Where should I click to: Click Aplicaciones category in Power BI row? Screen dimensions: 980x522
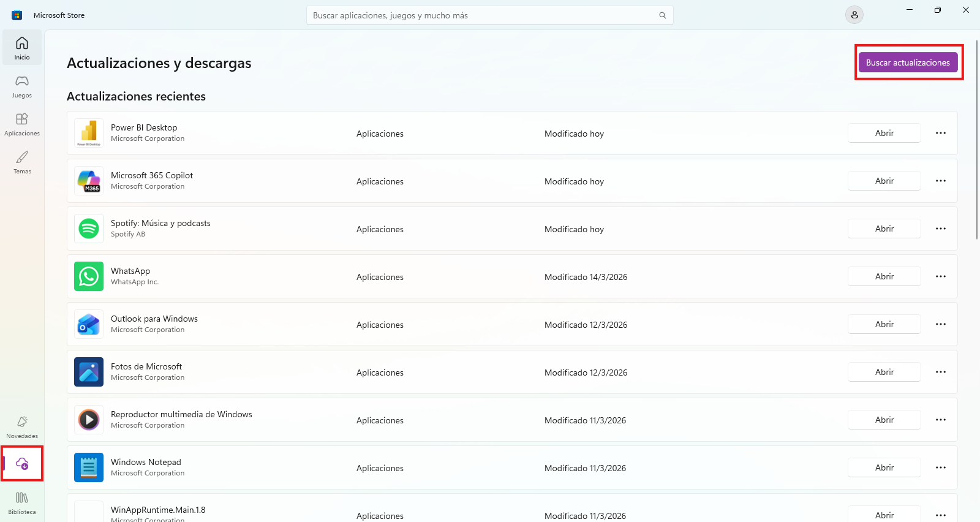(380, 134)
